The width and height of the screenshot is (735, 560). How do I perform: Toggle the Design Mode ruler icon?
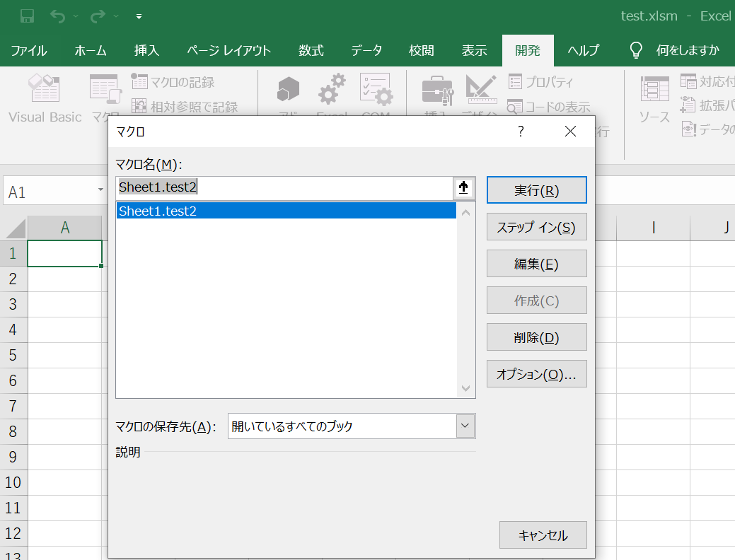click(x=481, y=89)
